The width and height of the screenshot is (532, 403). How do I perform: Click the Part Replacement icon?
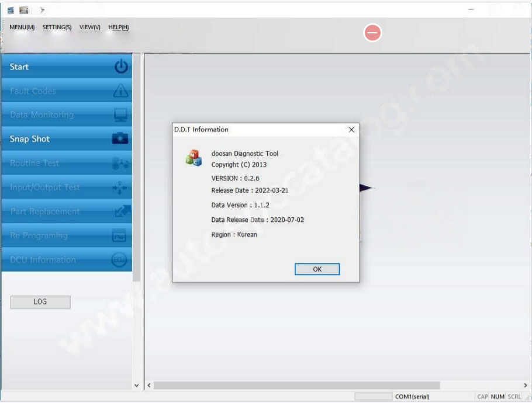(x=120, y=211)
